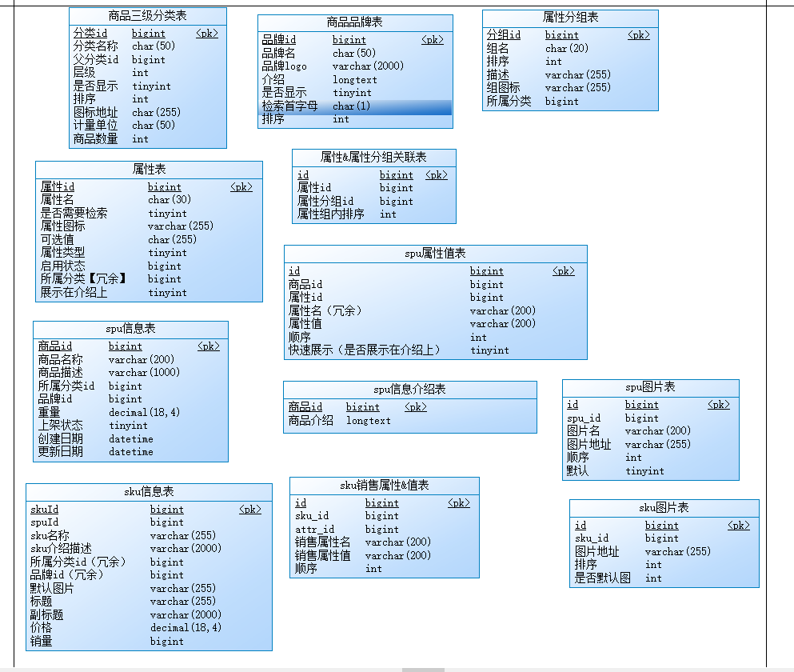Click the 属性分组表 table title
Image resolution: width=794 pixels, height=672 pixels.
coord(570,18)
